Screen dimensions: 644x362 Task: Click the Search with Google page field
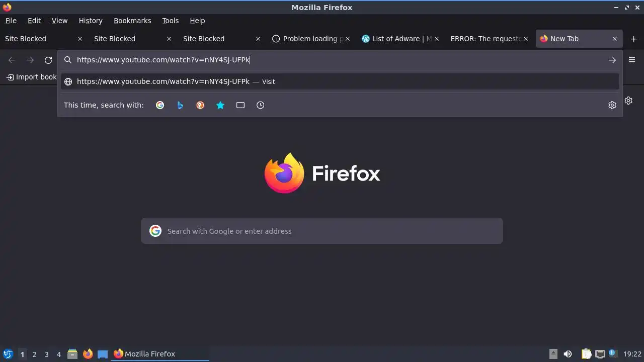click(x=322, y=231)
